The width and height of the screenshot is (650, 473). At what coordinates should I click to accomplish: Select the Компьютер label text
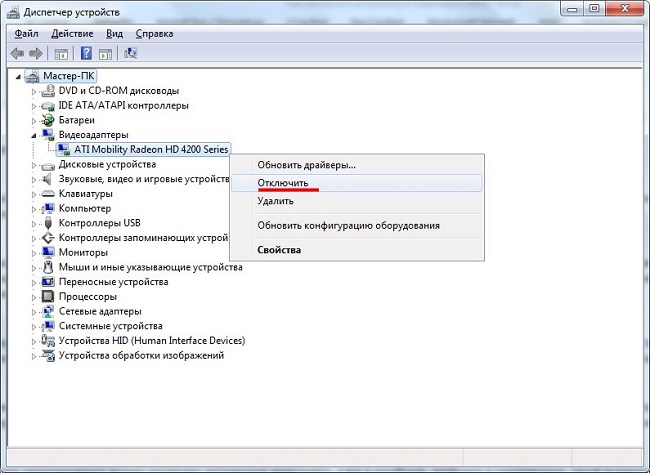pyautogui.click(x=85, y=209)
